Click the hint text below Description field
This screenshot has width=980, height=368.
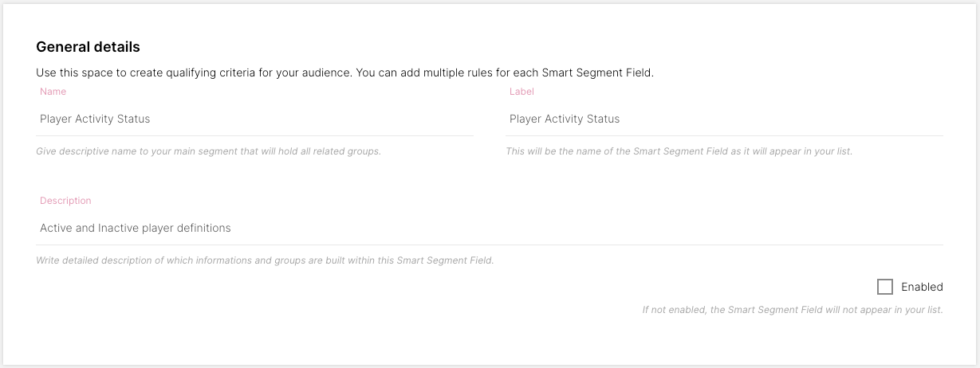tap(265, 260)
